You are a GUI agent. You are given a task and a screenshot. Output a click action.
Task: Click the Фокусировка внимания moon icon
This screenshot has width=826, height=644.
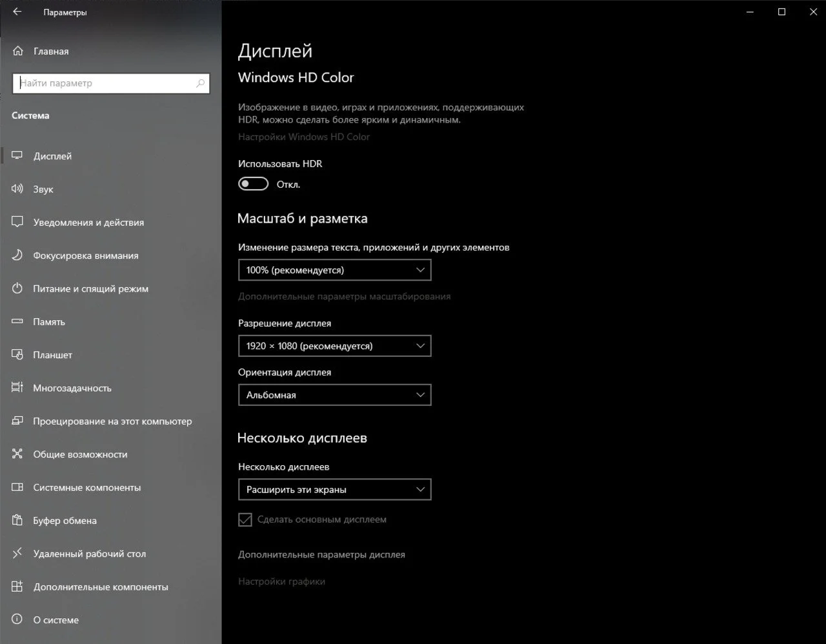click(x=17, y=255)
